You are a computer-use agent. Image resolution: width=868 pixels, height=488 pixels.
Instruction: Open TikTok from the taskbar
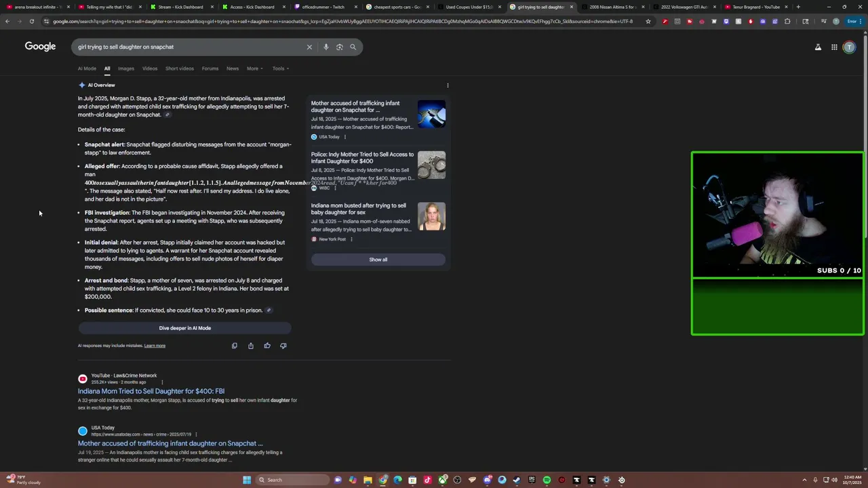427,480
